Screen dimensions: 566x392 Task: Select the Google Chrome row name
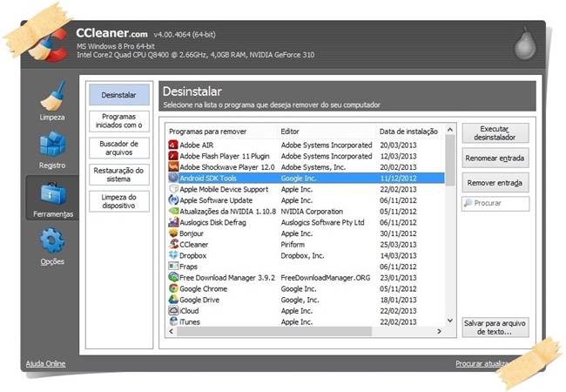click(x=204, y=288)
